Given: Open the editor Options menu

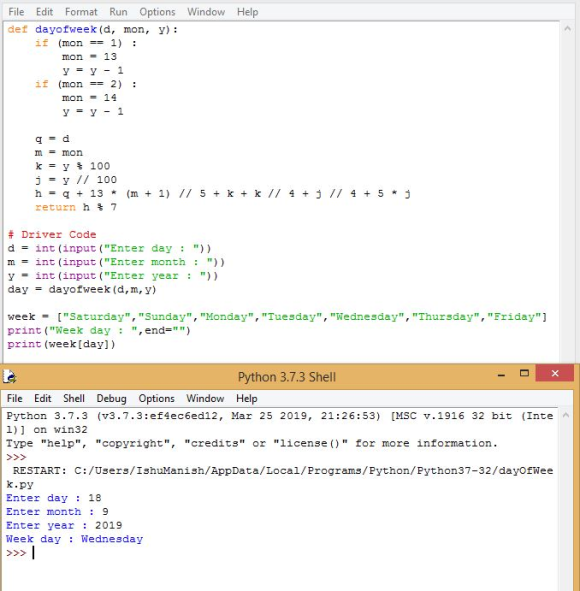Looking at the screenshot, I should [157, 12].
